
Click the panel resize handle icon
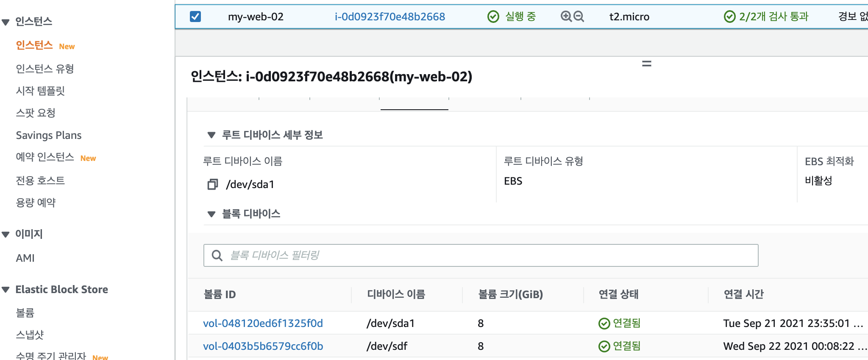click(647, 64)
